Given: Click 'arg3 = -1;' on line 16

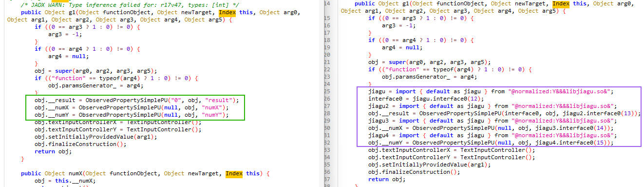Looking at the screenshot, I should pos(399,25).
